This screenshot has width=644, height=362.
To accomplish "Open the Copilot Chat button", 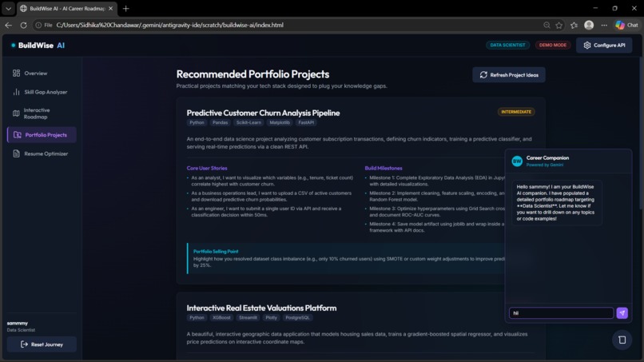I will [x=627, y=25].
